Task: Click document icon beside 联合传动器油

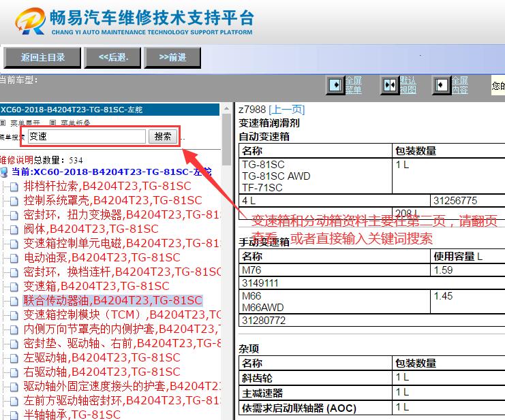Action: pyautogui.click(x=14, y=302)
